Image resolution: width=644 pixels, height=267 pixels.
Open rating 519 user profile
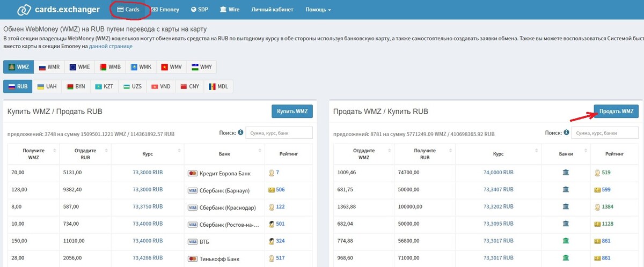tap(606, 173)
